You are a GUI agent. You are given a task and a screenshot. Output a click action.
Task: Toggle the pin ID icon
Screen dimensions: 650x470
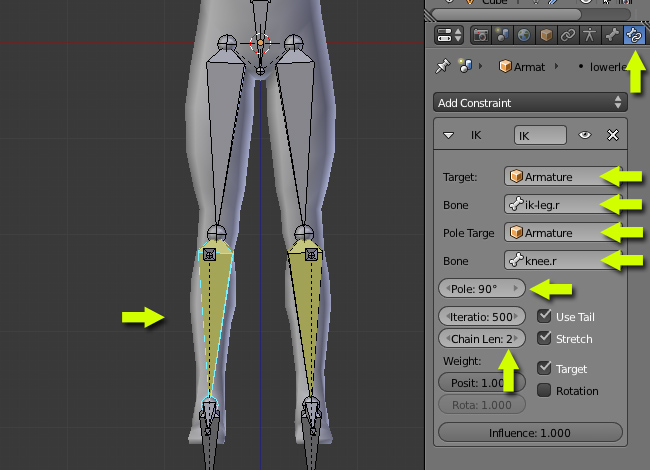(442, 66)
